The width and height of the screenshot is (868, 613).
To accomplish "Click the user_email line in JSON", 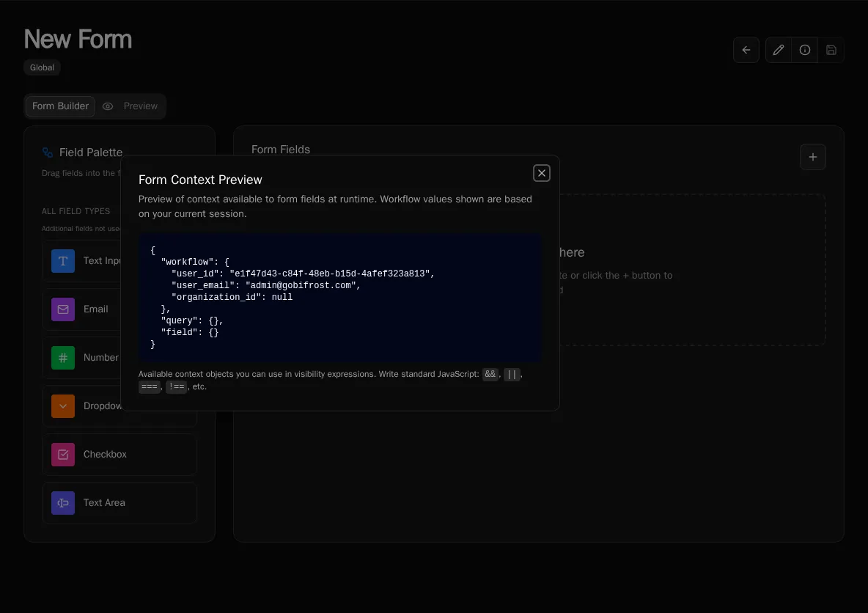I will coord(265,285).
